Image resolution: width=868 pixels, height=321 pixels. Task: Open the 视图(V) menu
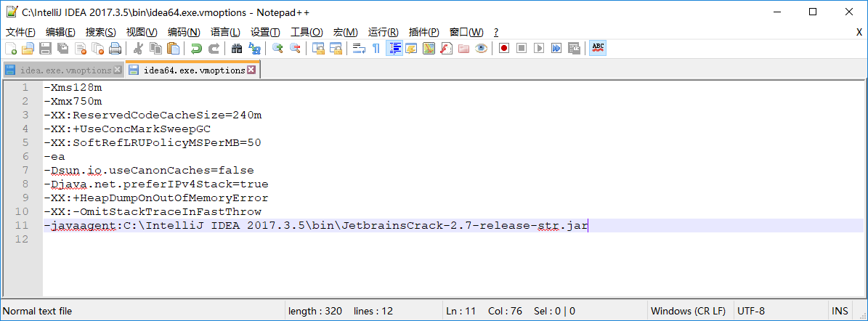[142, 32]
